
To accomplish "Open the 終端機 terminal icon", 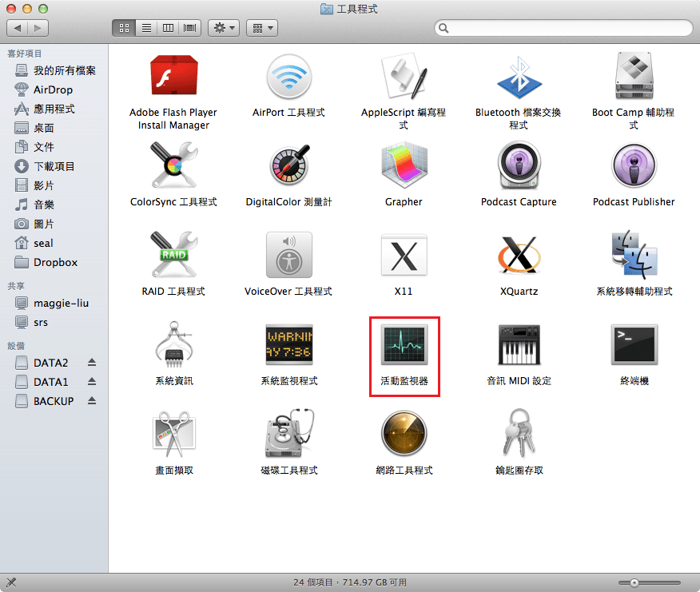I will point(634,345).
